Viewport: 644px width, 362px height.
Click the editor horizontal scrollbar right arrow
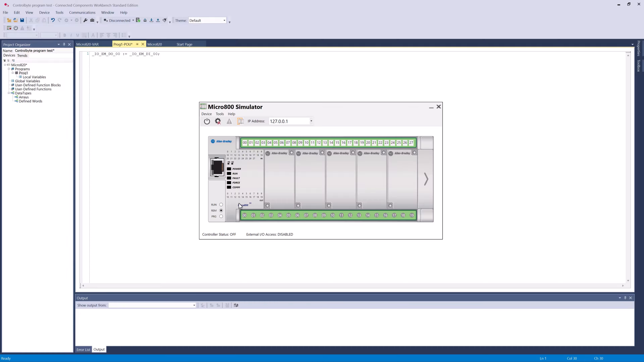(623, 286)
